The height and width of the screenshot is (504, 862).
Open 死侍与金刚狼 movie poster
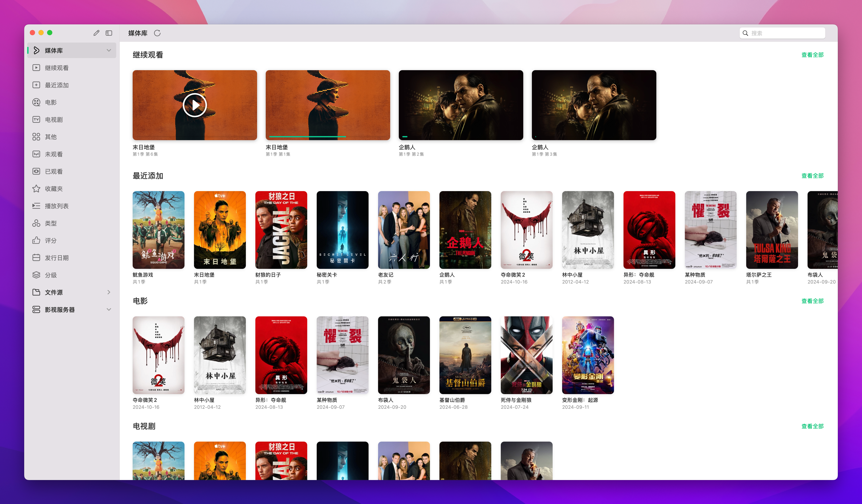pos(526,355)
